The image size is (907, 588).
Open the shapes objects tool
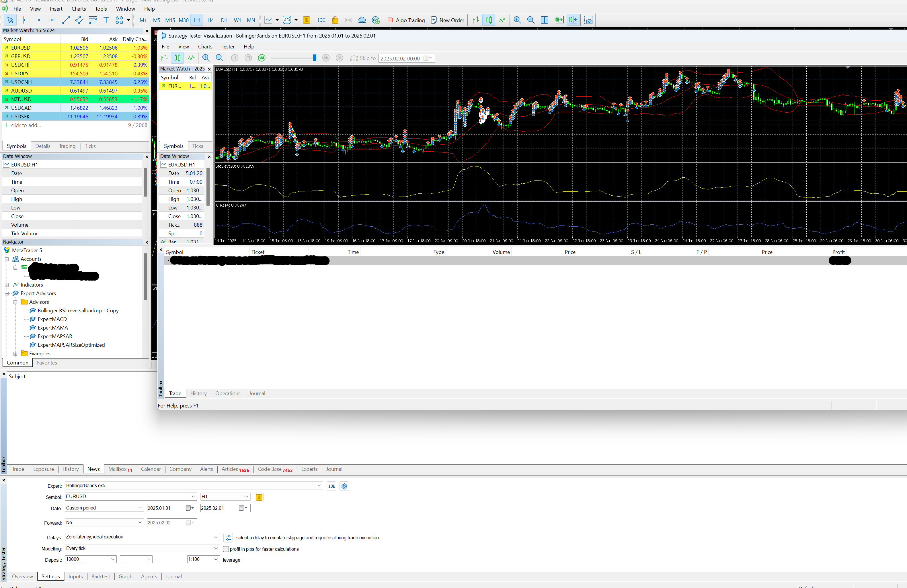[x=119, y=20]
